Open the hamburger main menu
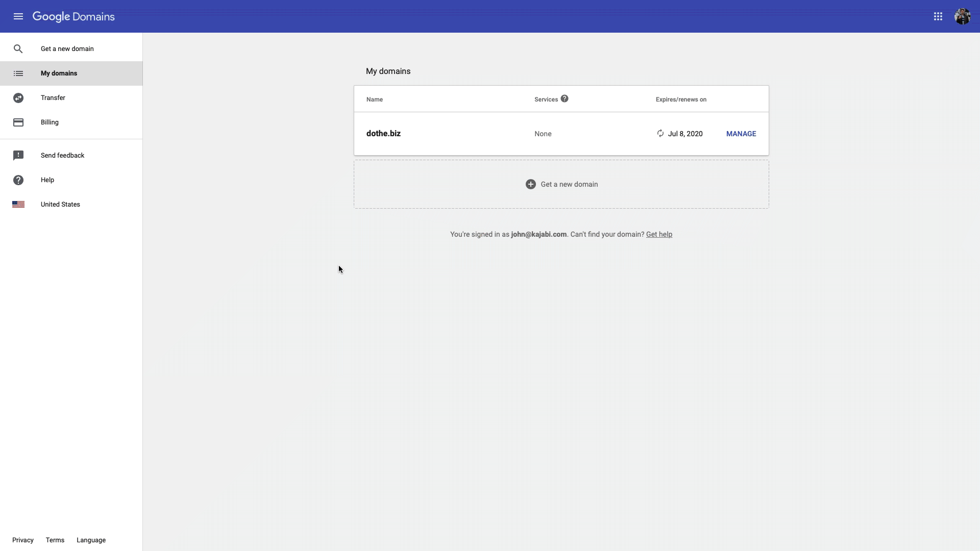The height and width of the screenshot is (551, 980). (x=18, y=16)
